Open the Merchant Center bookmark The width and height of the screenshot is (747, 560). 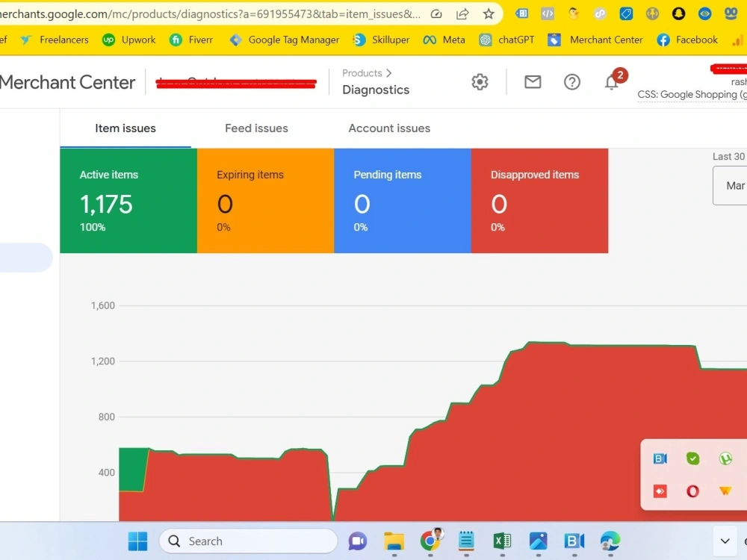point(595,40)
